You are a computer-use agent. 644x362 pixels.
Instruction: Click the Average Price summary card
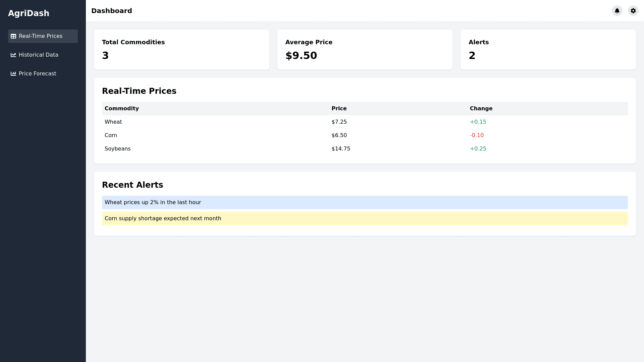pos(365,50)
